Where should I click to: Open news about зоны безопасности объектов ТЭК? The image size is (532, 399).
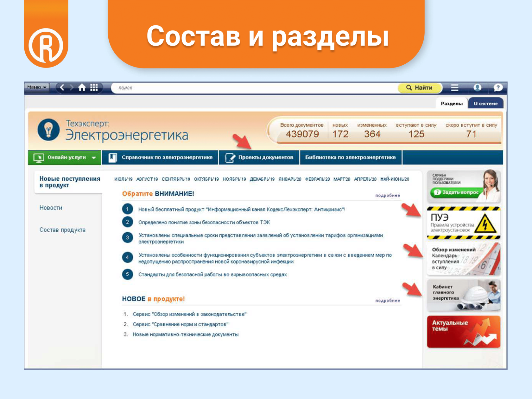[x=204, y=222]
